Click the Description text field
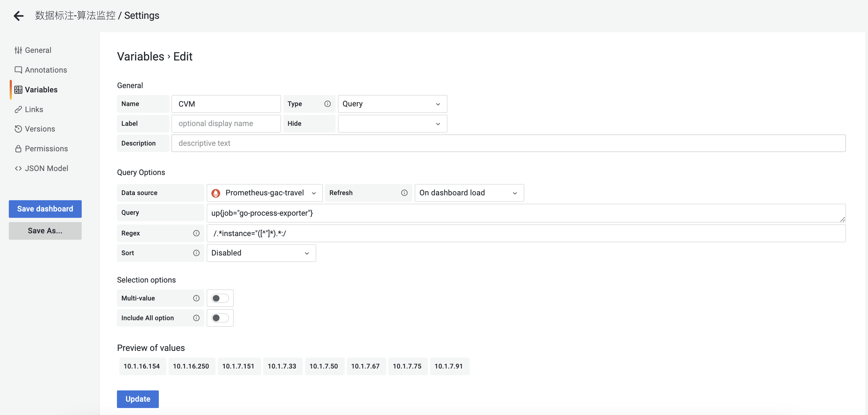 pos(508,143)
